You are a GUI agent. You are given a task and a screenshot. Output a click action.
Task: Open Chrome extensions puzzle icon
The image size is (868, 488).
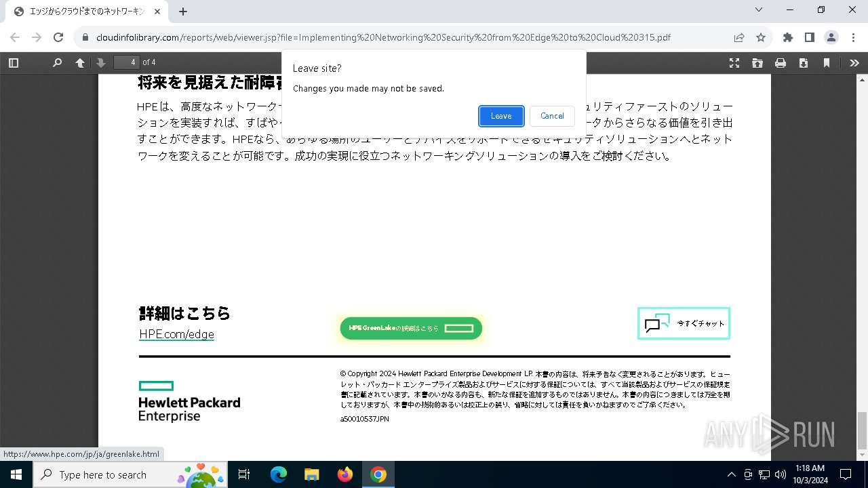(788, 37)
